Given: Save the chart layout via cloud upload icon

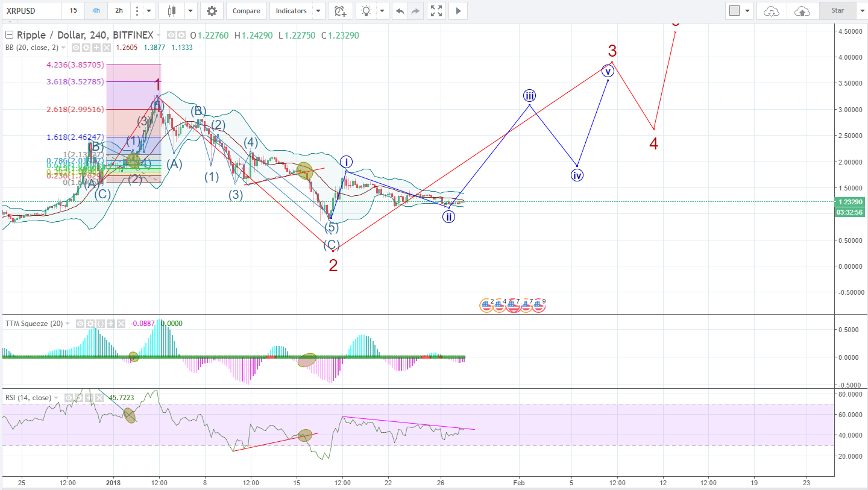Looking at the screenshot, I should [x=802, y=10].
